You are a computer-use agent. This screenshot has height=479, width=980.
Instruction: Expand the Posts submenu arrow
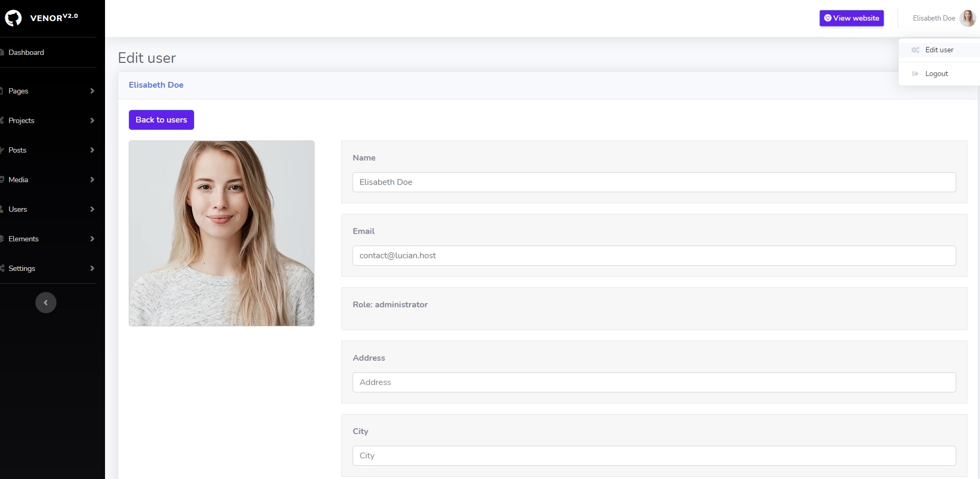[x=92, y=150]
